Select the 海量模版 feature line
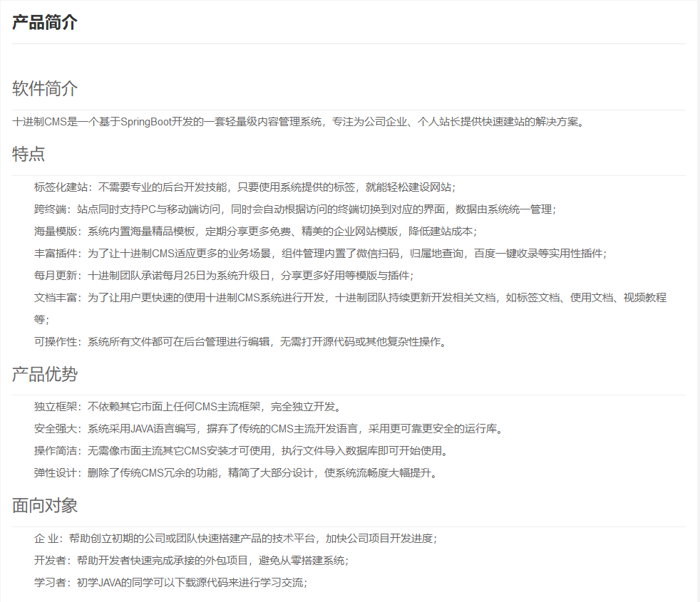Image resolution: width=700 pixels, height=602 pixels. point(255,231)
